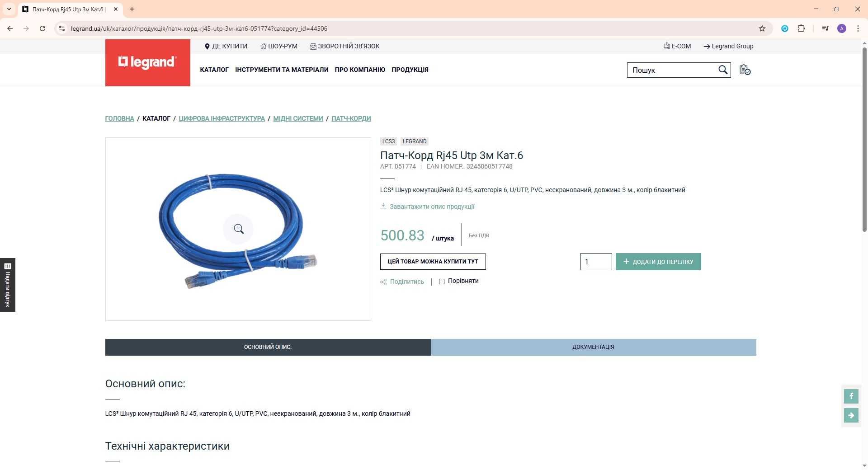Open E-COM link
Viewport: 868px width, 470px height.
677,46
